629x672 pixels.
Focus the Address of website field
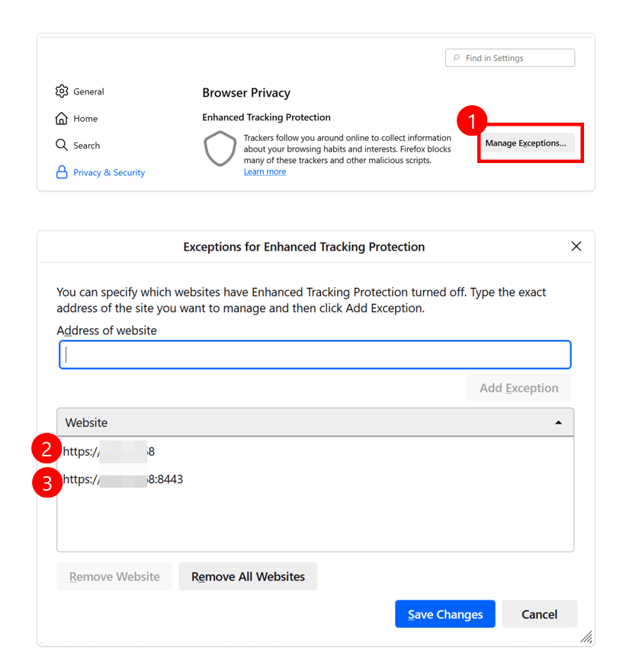pos(315,354)
